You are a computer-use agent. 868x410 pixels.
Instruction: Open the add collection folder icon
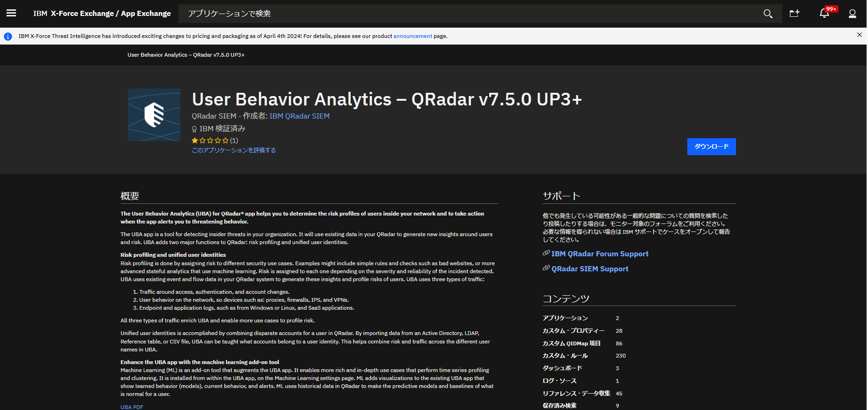pyautogui.click(x=794, y=14)
